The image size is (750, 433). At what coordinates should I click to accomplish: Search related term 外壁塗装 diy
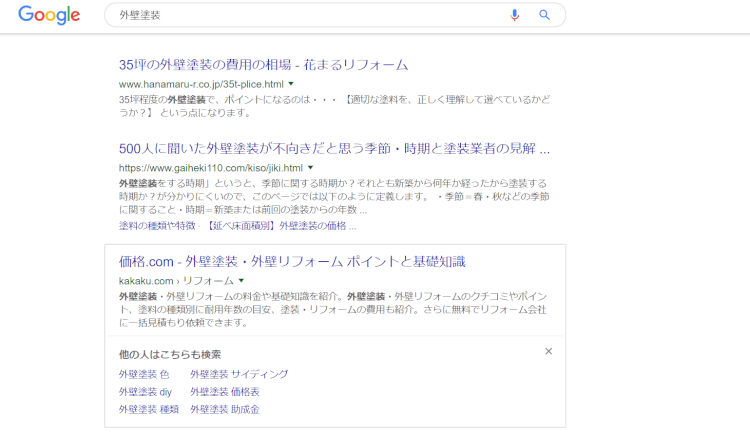145,392
